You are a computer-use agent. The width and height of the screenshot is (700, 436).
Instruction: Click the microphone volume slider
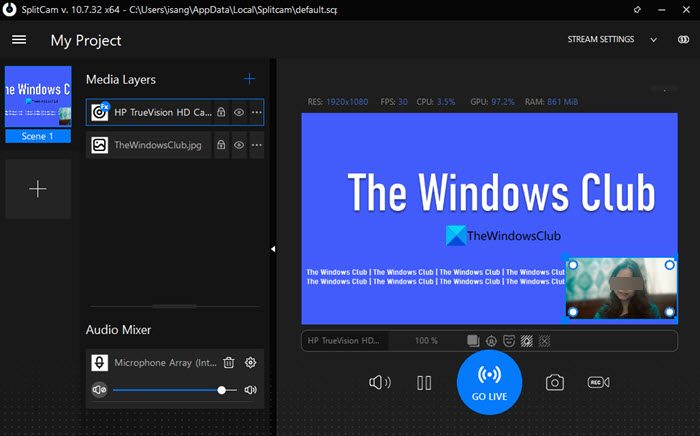coord(170,390)
